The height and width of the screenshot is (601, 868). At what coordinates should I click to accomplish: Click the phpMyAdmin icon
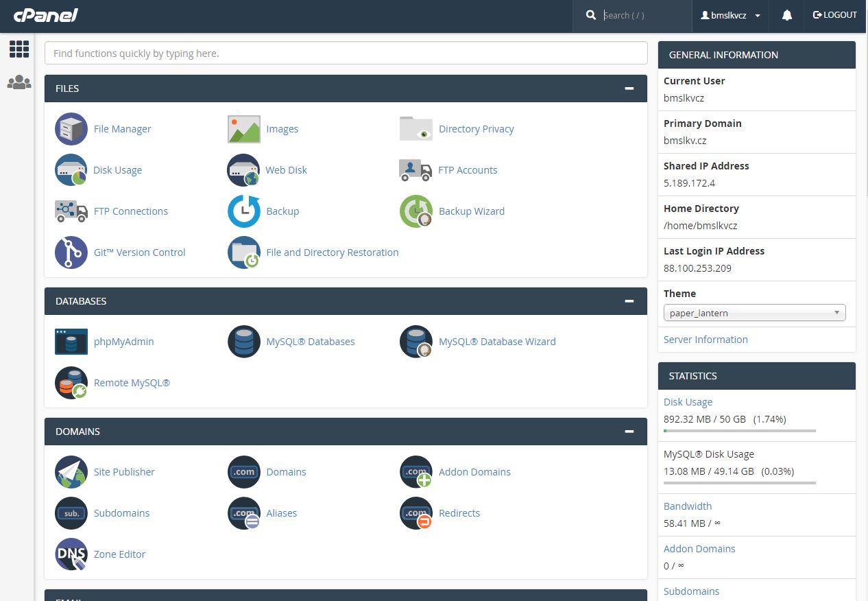pos(71,342)
